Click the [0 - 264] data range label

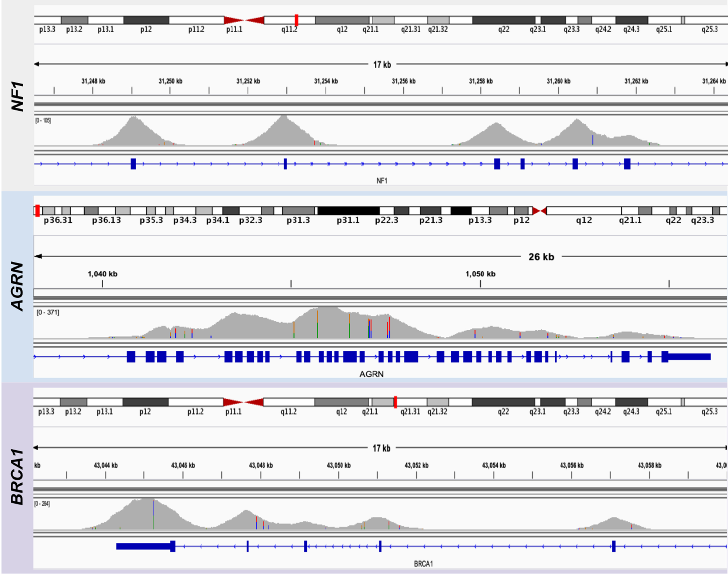pyautogui.click(x=42, y=504)
